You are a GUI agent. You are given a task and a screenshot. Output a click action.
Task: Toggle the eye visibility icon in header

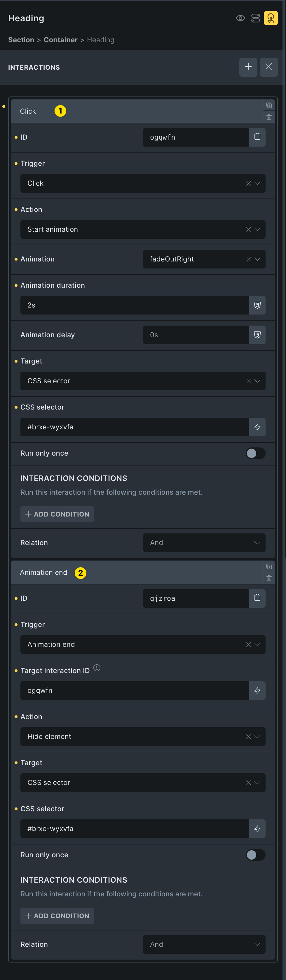point(240,18)
